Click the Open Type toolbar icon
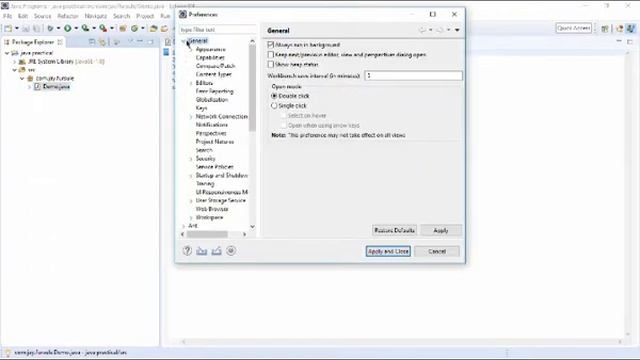Image resolution: width=640 pixels, height=360 pixels. click(153, 28)
